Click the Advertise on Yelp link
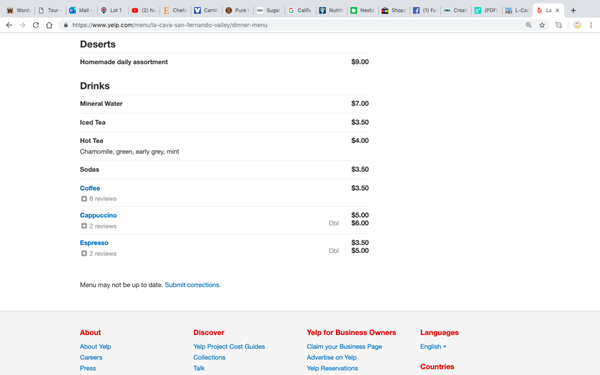 click(331, 357)
